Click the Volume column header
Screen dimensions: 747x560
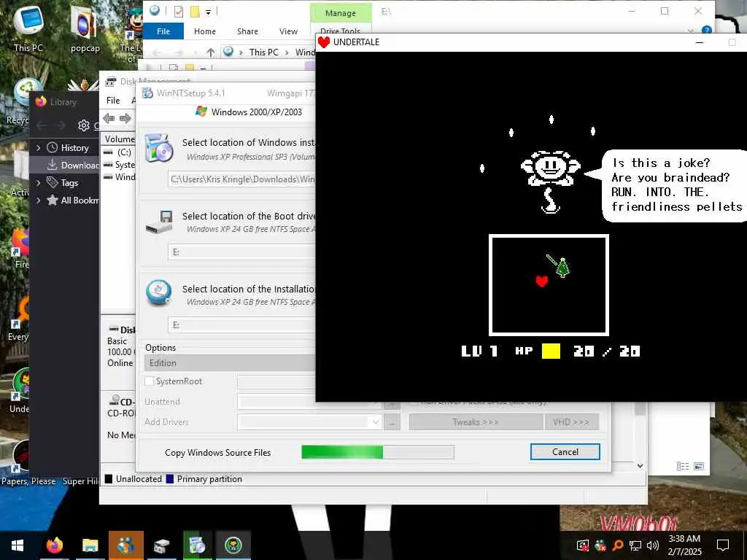[120, 139]
